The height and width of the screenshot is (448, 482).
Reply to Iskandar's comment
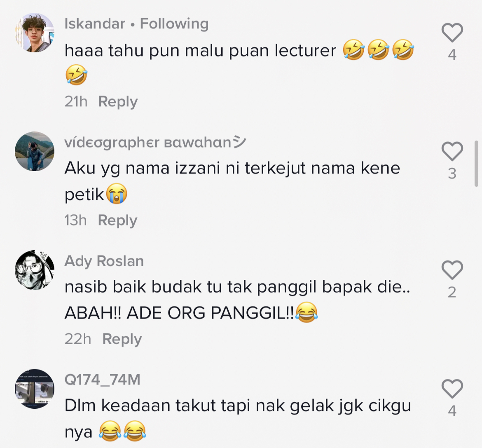pos(118,102)
